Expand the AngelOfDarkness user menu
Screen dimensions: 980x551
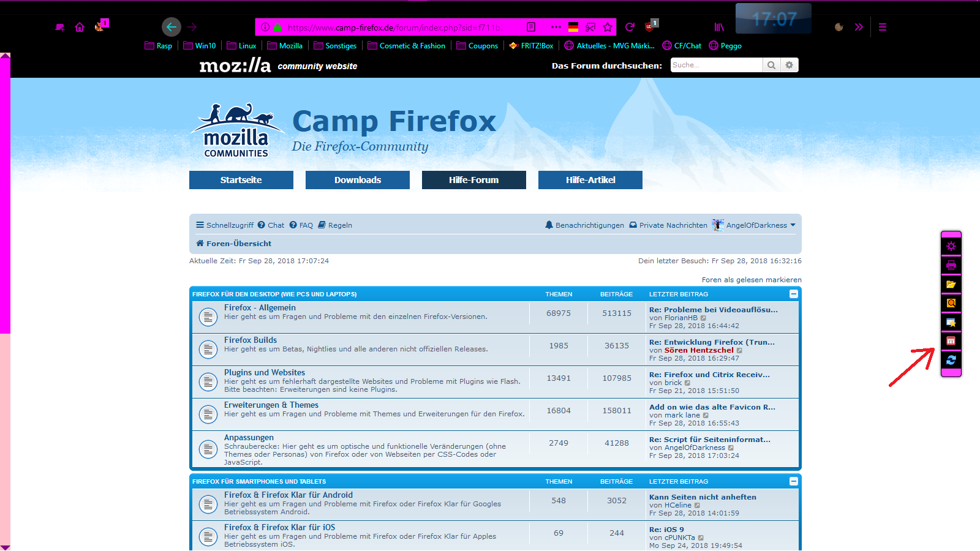tap(754, 225)
